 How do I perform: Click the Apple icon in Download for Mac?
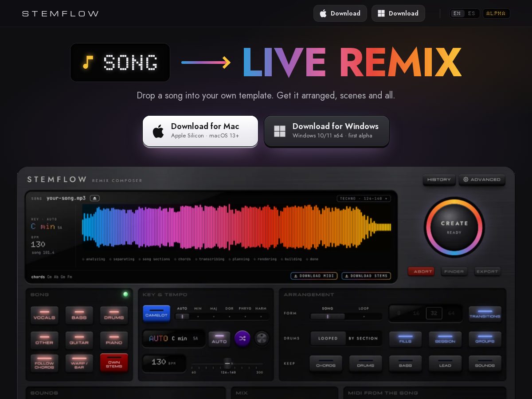158,131
